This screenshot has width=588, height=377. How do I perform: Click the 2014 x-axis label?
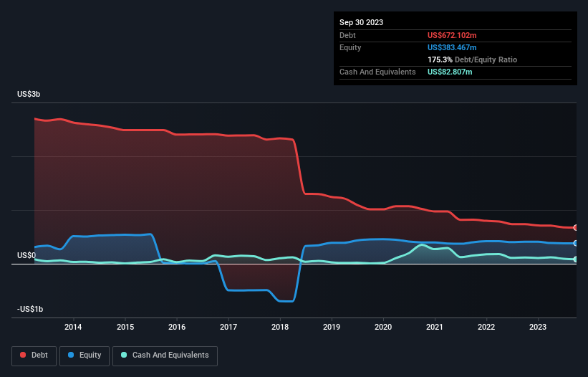coord(73,327)
